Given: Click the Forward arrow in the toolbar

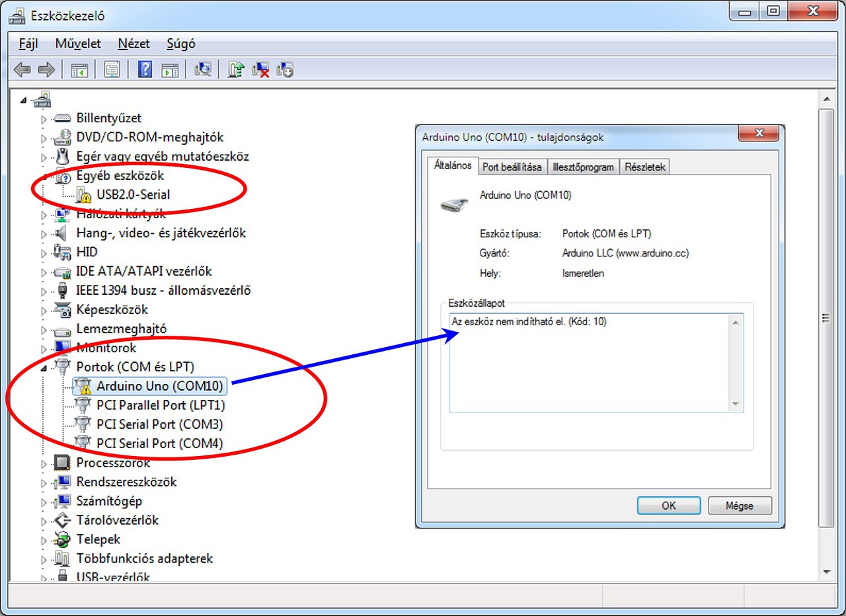Looking at the screenshot, I should pyautogui.click(x=46, y=69).
